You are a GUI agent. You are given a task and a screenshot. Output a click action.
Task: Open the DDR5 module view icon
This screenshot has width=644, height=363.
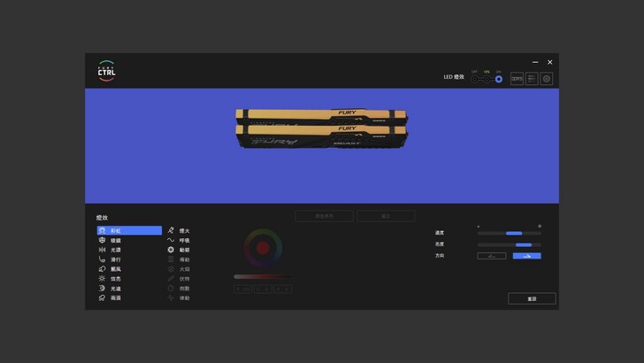[517, 79]
